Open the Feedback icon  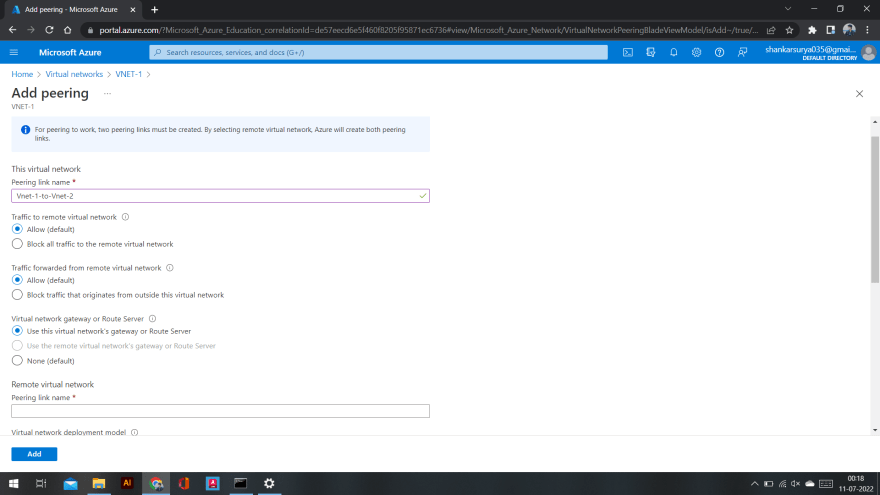(742, 52)
